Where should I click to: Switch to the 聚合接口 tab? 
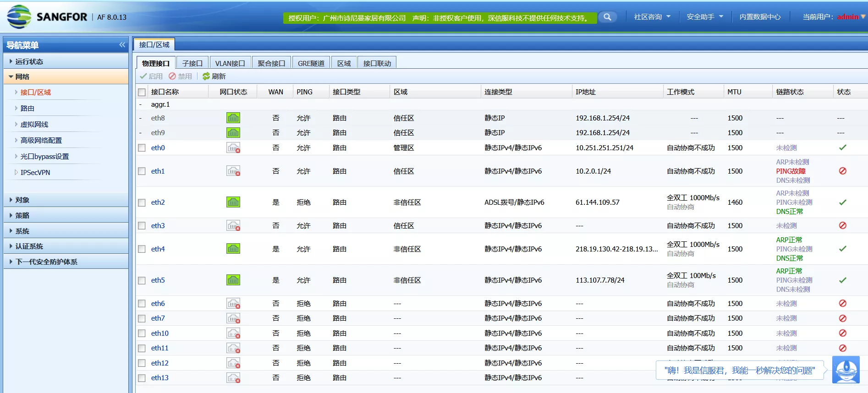(x=271, y=63)
